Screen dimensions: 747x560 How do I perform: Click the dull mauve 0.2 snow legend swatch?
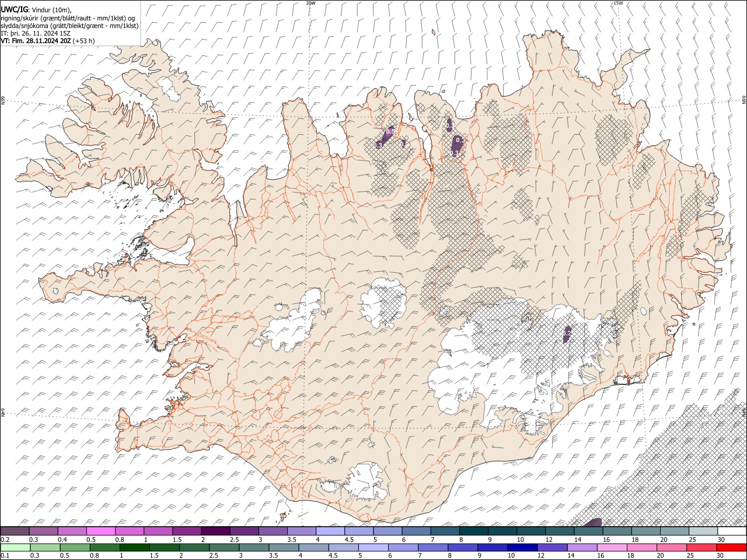point(15,531)
